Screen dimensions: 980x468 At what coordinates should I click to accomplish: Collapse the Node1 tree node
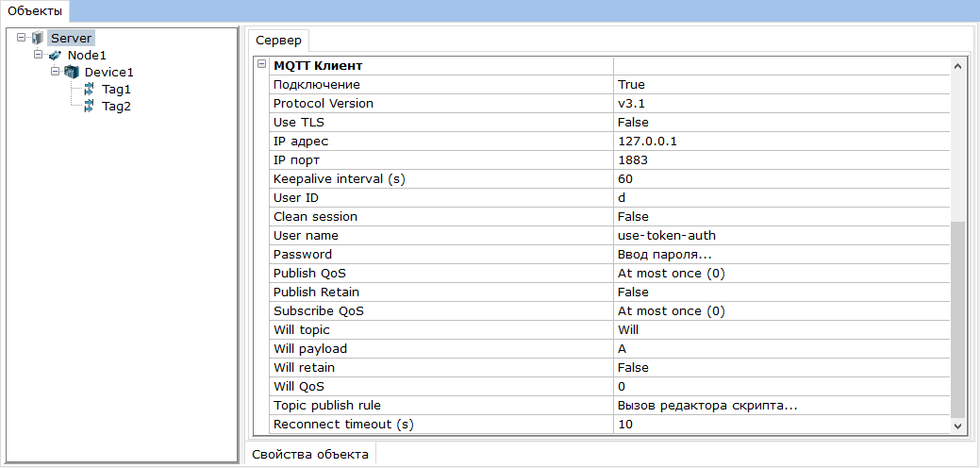pyautogui.click(x=38, y=56)
